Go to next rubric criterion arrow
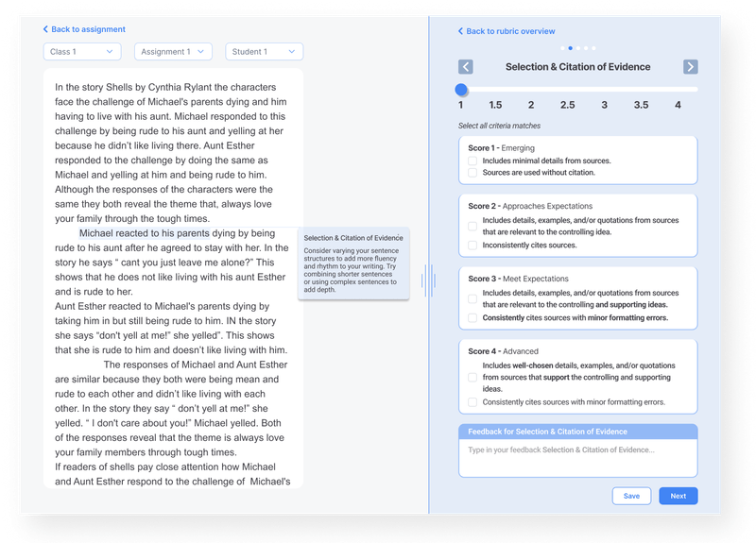 [691, 66]
